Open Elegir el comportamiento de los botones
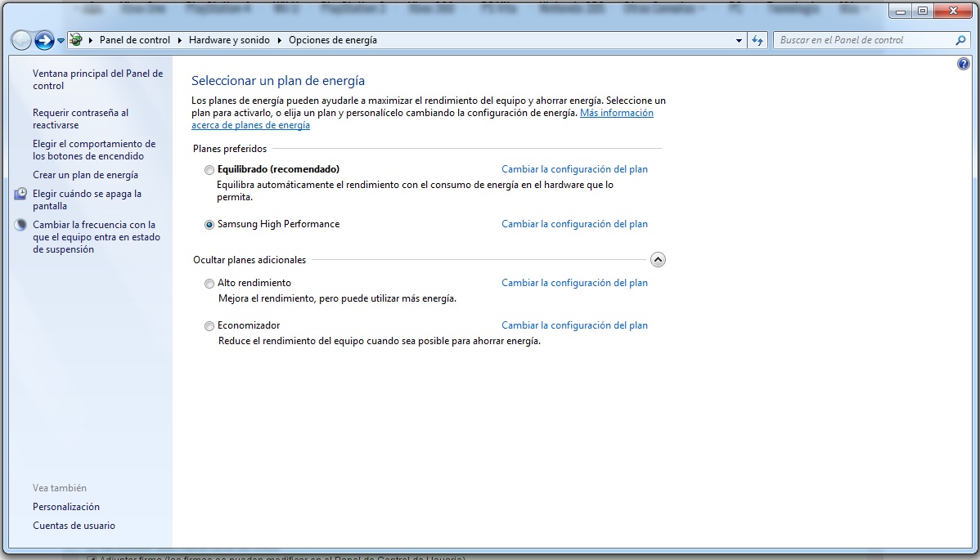This screenshot has width=980, height=560. [x=94, y=150]
